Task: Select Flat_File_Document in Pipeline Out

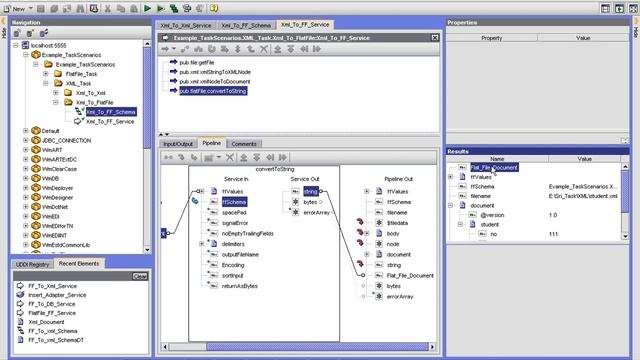Action: [x=410, y=276]
